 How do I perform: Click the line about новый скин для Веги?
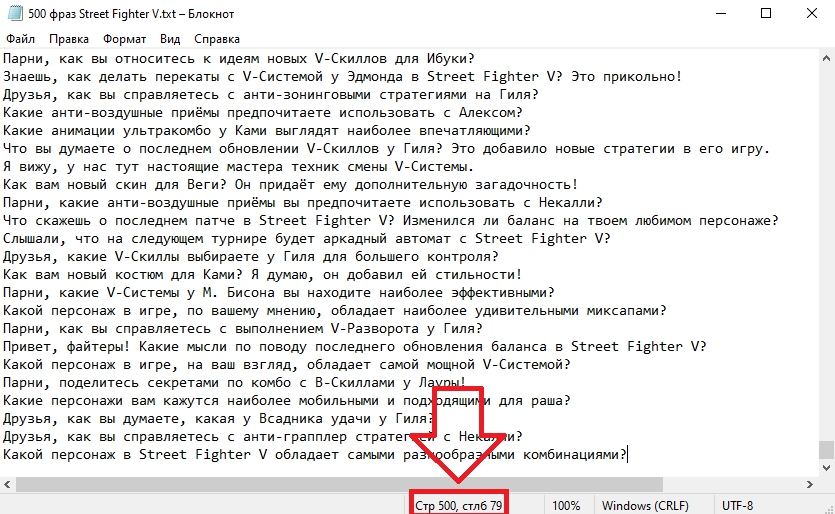pos(290,185)
